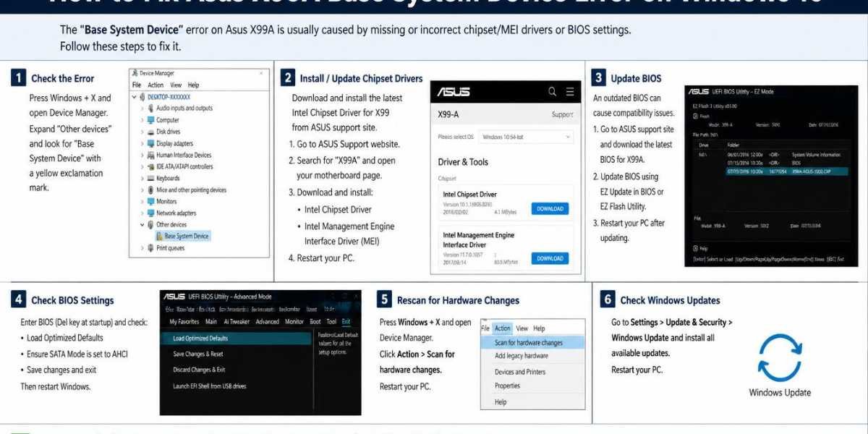
Task: Click the Display adapters icon
Action: [151, 143]
